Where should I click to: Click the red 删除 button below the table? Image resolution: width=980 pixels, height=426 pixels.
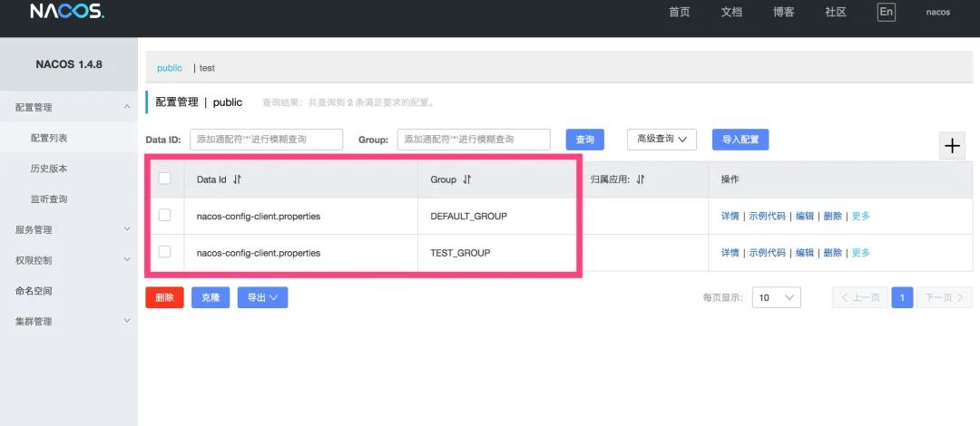[164, 298]
